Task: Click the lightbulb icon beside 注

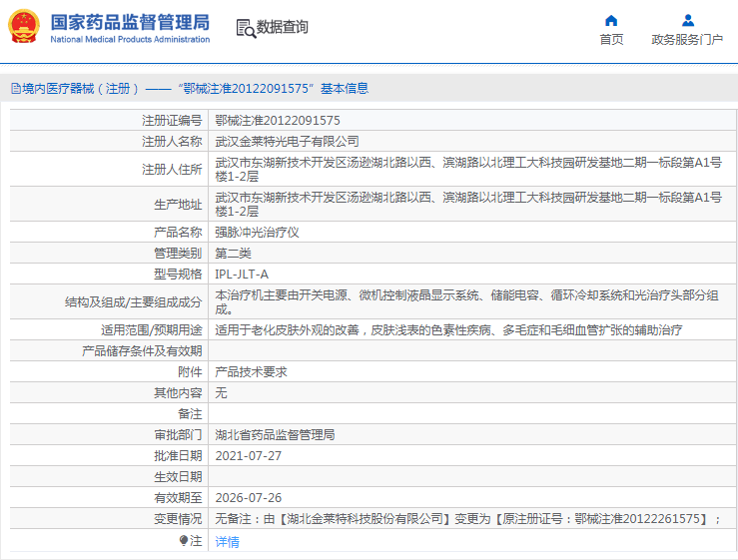Action: [x=184, y=541]
